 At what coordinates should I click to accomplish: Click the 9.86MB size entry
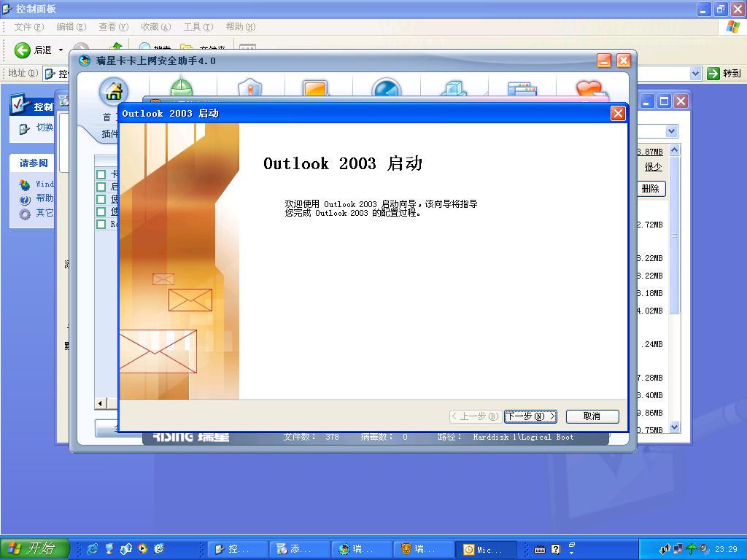tap(650, 413)
